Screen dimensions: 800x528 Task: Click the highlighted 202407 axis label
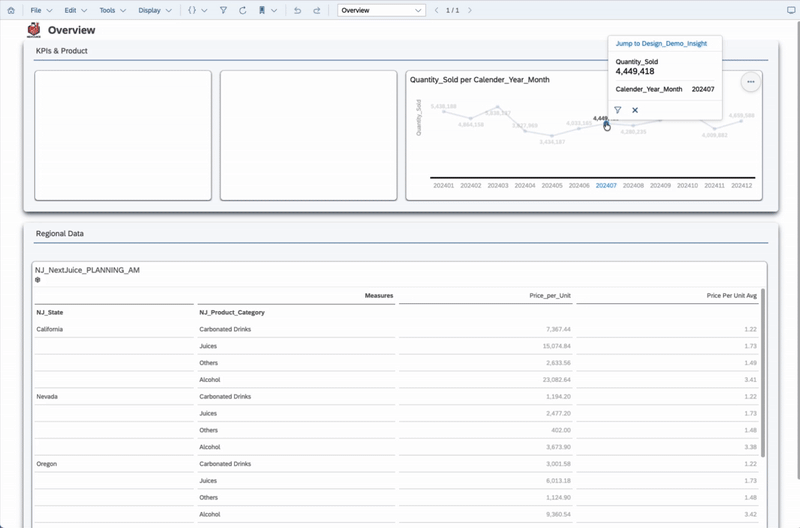point(606,186)
